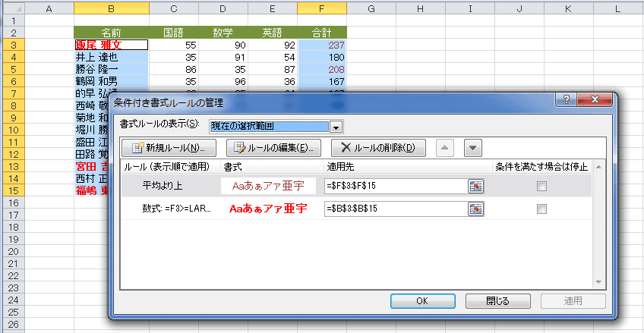Click the 閉じる (Close) button
Screen dimensions: 644x333
coord(497,301)
